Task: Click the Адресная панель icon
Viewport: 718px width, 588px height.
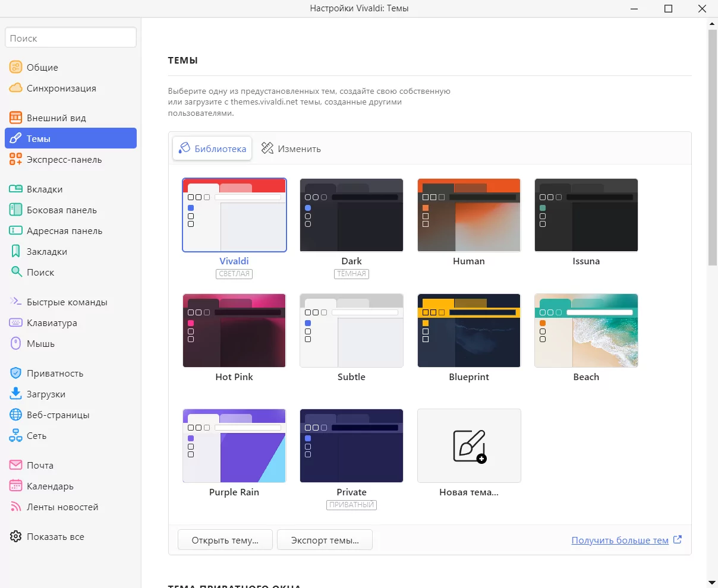Action: tap(16, 230)
